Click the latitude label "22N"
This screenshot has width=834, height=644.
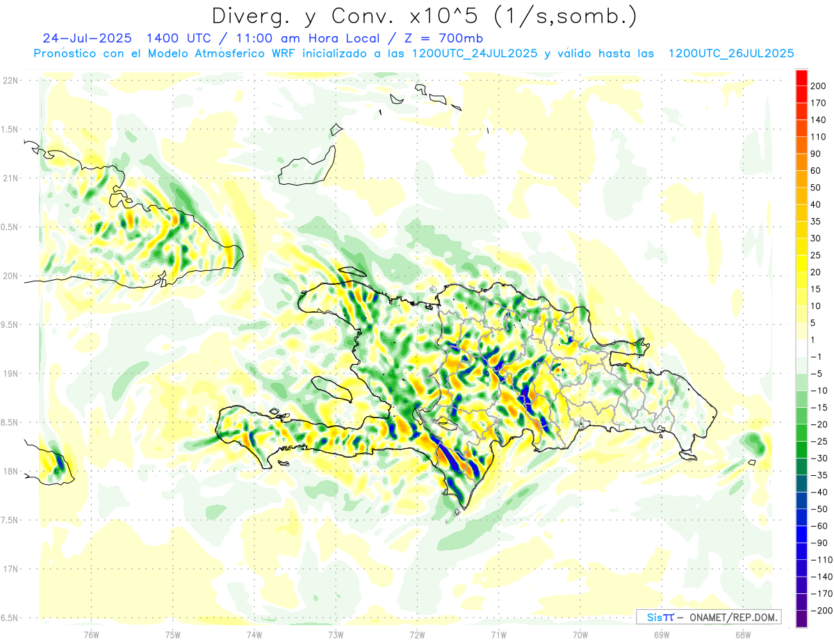click(10, 81)
